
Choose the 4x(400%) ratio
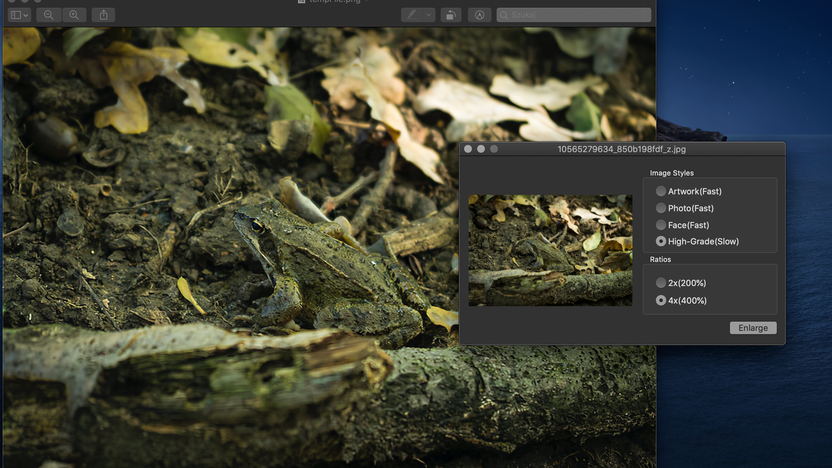tap(681, 300)
